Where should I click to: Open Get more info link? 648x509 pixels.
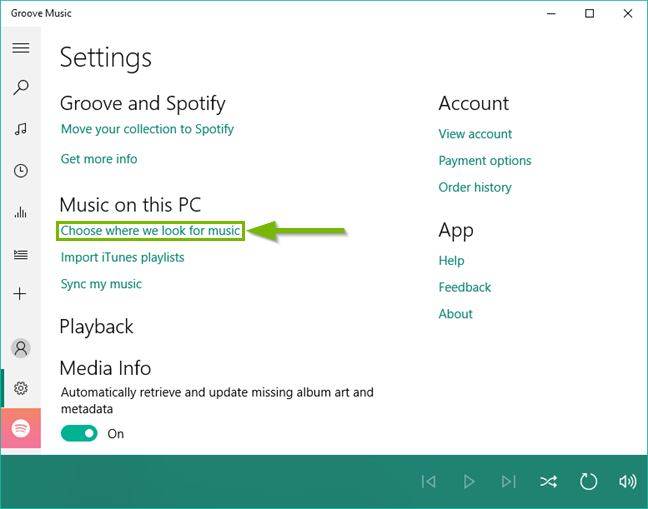[99, 159]
